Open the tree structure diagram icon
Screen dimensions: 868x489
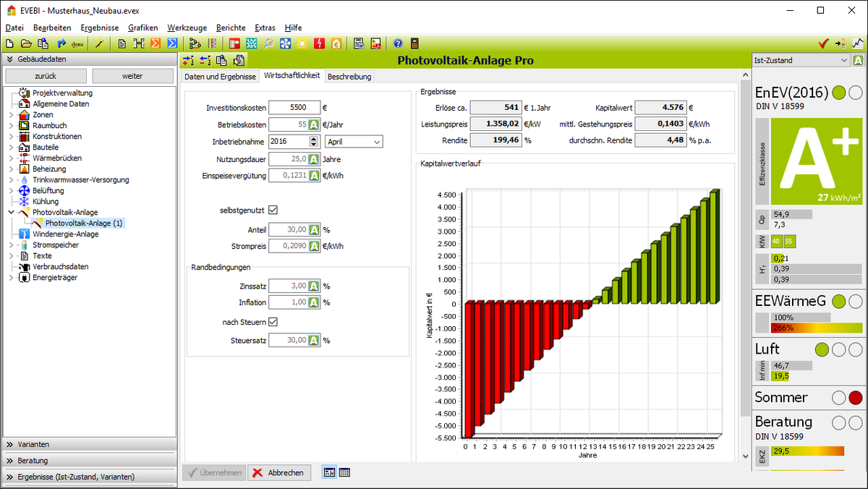pyautogui.click(x=195, y=43)
